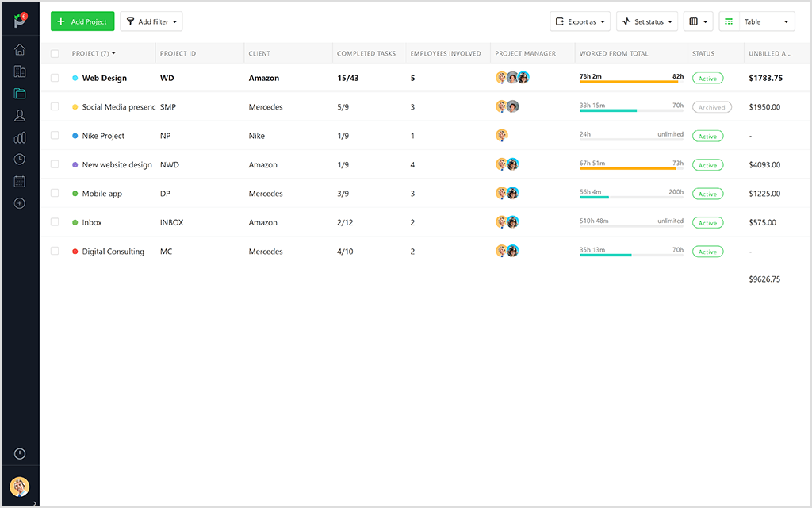This screenshot has height=508, width=812.
Task: Open the Export as dropdown
Action: [x=580, y=21]
